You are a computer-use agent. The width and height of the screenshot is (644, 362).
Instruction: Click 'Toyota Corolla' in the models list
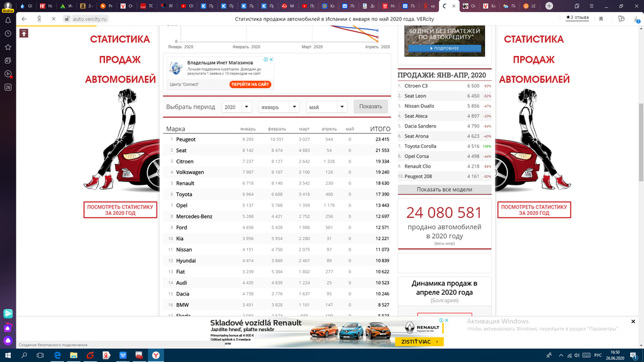[x=420, y=146]
